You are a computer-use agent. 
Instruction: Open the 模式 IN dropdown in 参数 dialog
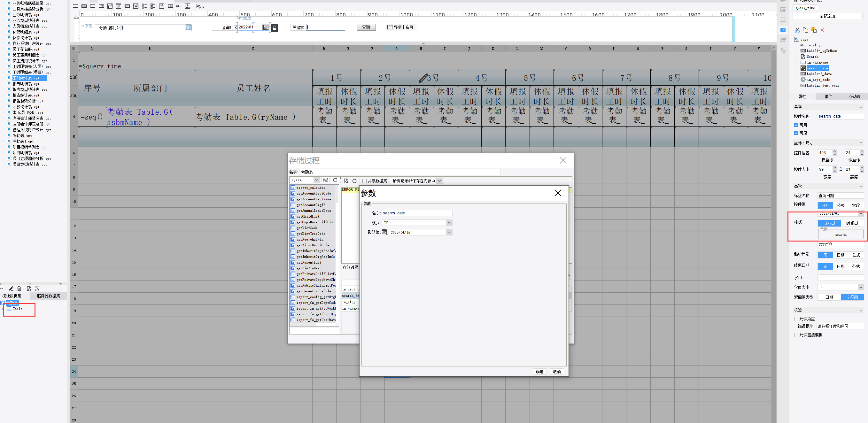click(x=449, y=223)
